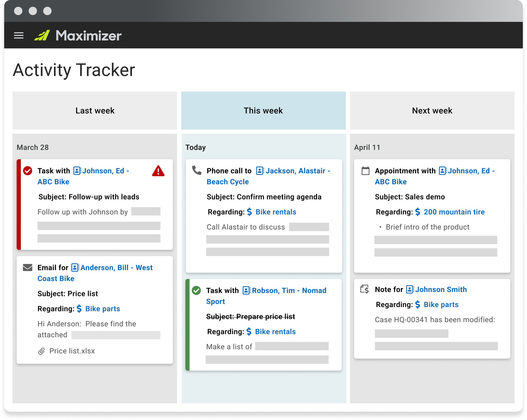The width and height of the screenshot is (527, 420).
Task: Click the contact card icon beside Johnson, Ed
Action: (76, 171)
